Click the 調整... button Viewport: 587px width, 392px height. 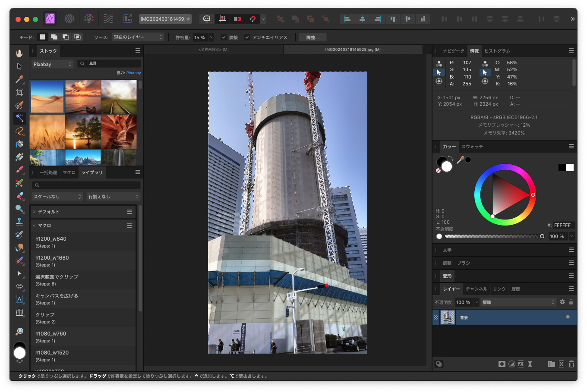(x=312, y=38)
